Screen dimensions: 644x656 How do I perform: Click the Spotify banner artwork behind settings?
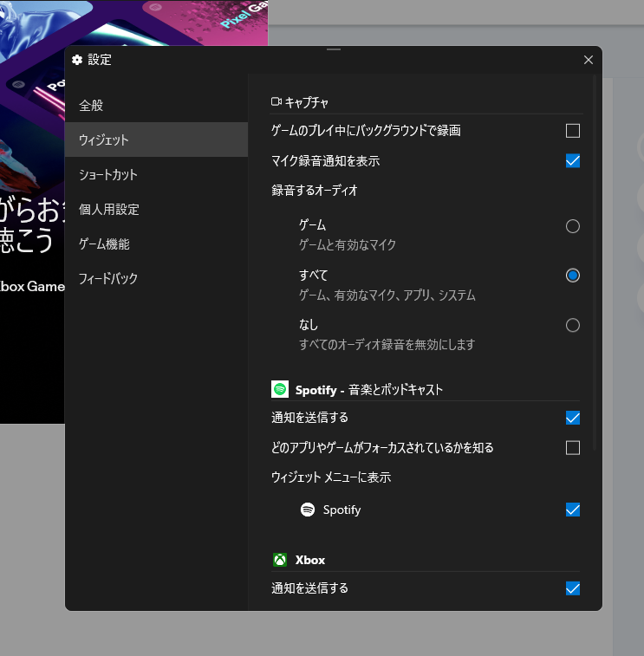pos(133,23)
